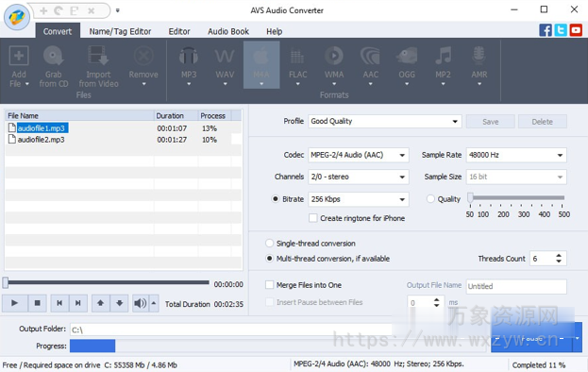Click the Remove files icon

(143, 57)
